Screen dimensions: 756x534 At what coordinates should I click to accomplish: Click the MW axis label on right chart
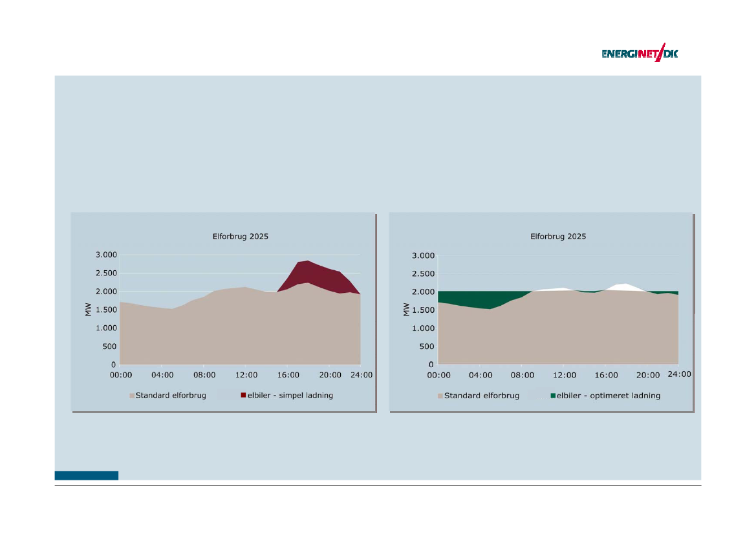pos(406,310)
